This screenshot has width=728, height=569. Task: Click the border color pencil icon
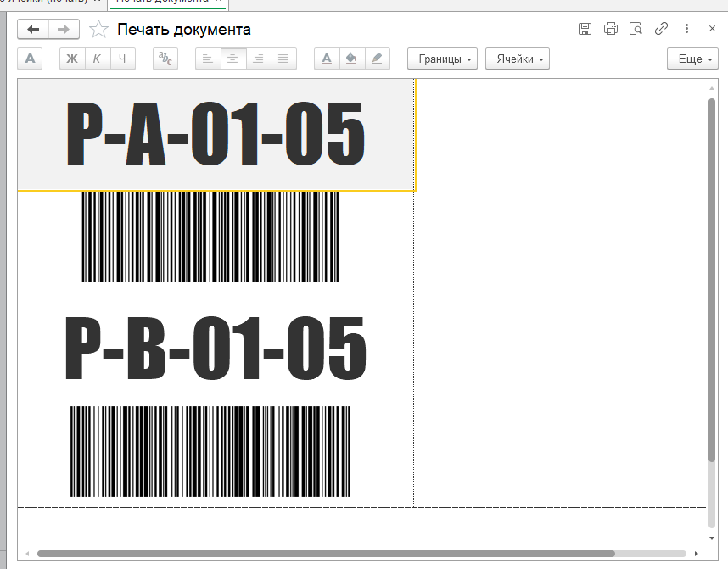(377, 59)
